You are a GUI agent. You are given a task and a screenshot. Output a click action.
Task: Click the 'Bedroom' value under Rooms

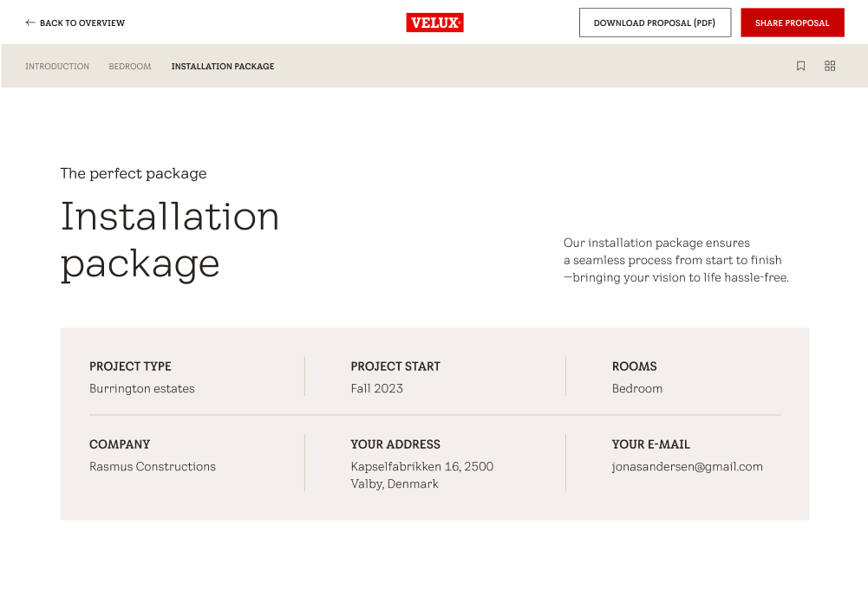click(x=637, y=389)
